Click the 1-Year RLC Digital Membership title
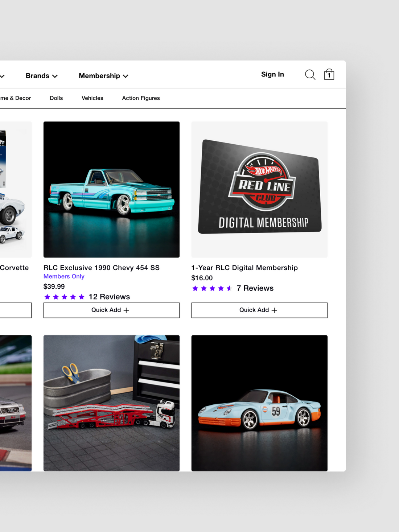This screenshot has height=532, width=399. pyautogui.click(x=244, y=268)
